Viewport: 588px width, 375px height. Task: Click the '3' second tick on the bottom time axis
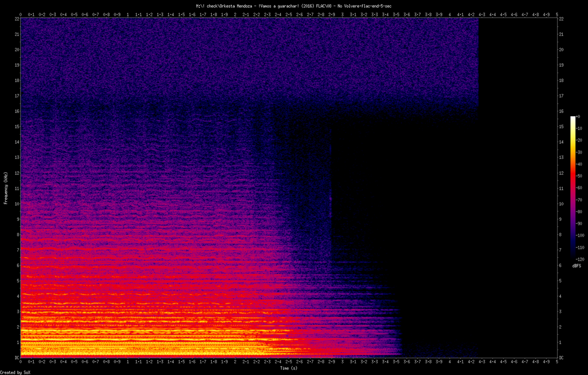(342, 361)
